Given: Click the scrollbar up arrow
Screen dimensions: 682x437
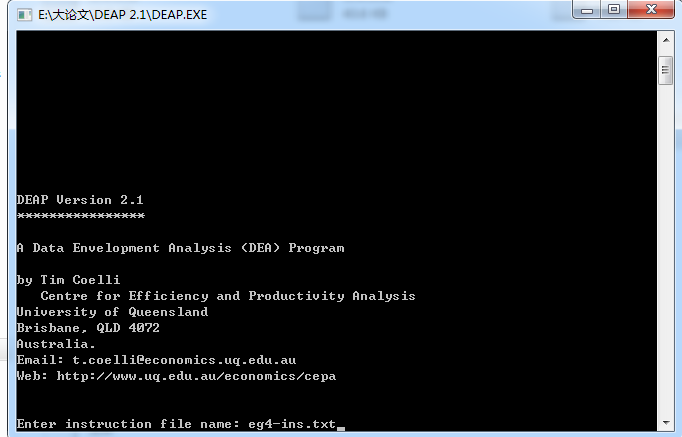Looking at the screenshot, I should [x=665, y=39].
